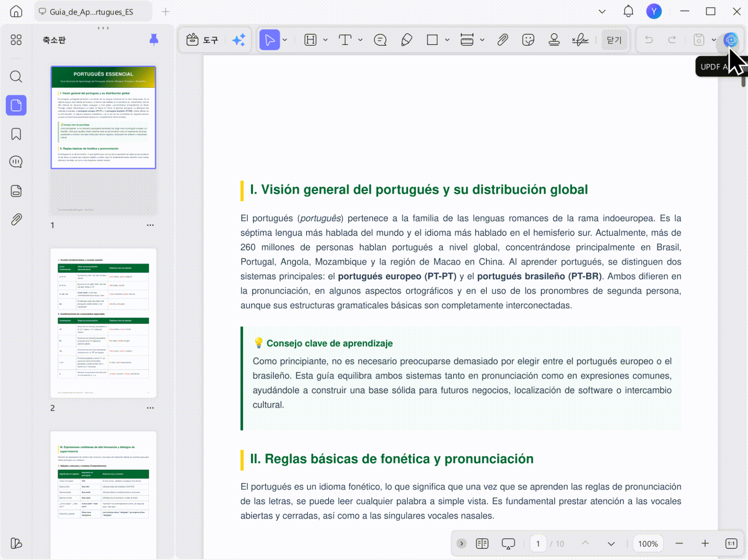Open more options for page 1 thumbnail
748x560 pixels.
150,225
